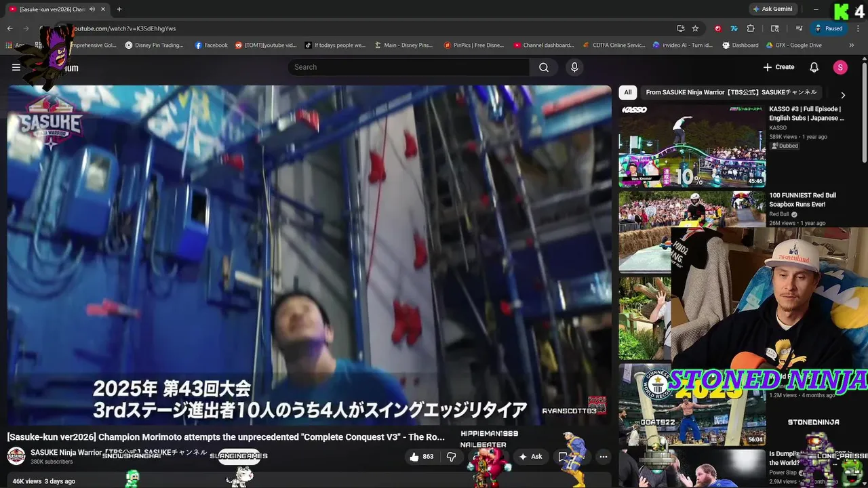Open the Paused profile button
Screen dimensions: 868x488
pyautogui.click(x=829, y=28)
